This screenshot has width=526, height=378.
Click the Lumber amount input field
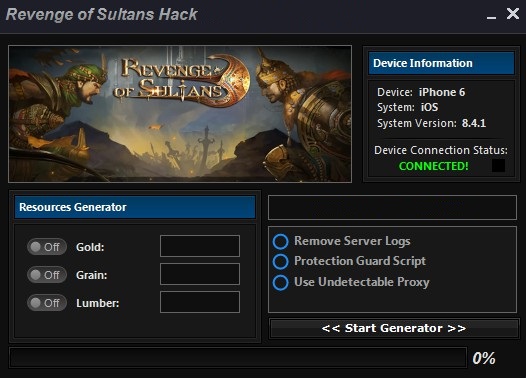(200, 302)
